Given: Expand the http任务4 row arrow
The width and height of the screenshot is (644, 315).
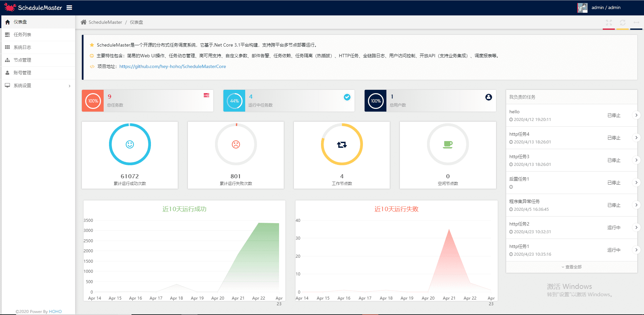Looking at the screenshot, I should (x=636, y=138).
